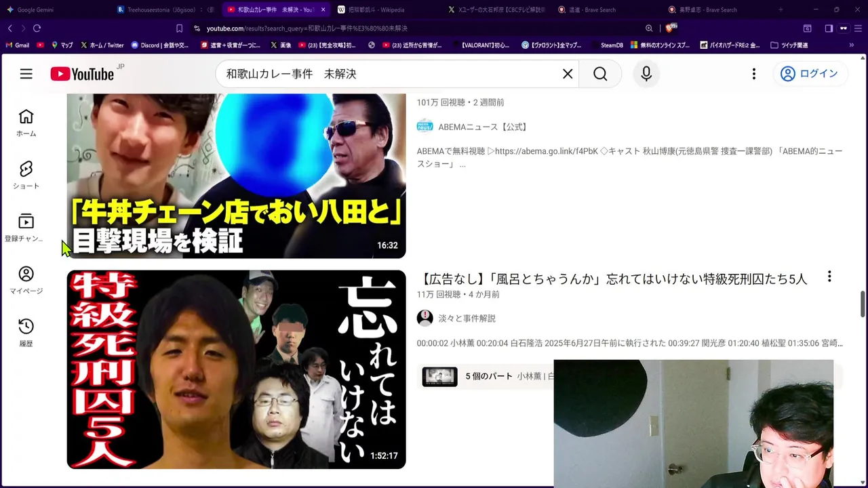Toggle the browser sidebar panel
The height and width of the screenshot is (488, 868).
point(829,28)
